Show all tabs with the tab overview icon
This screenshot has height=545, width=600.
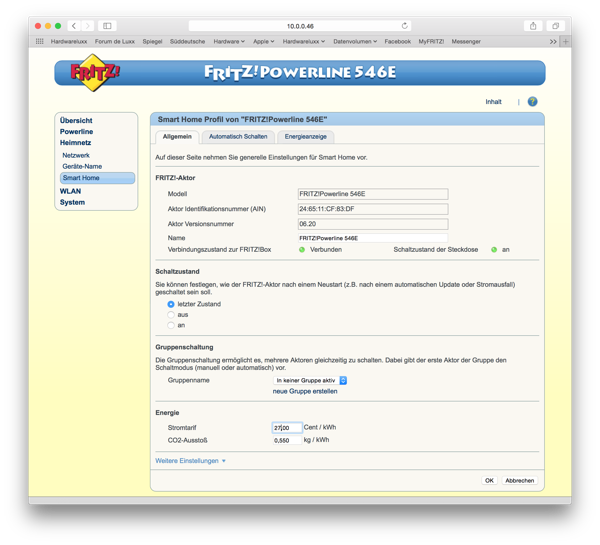(x=556, y=26)
